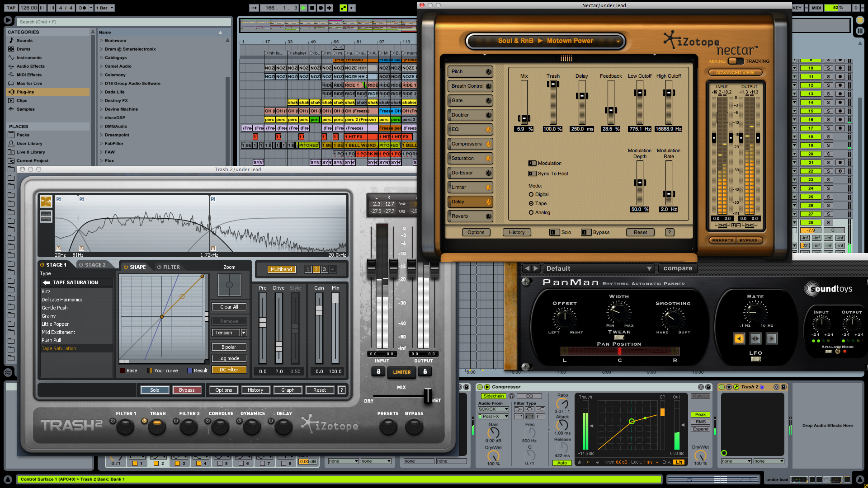Image resolution: width=868 pixels, height=488 pixels.
Task: Click the wrench icon on Trash 2 device
Action: 736,387
